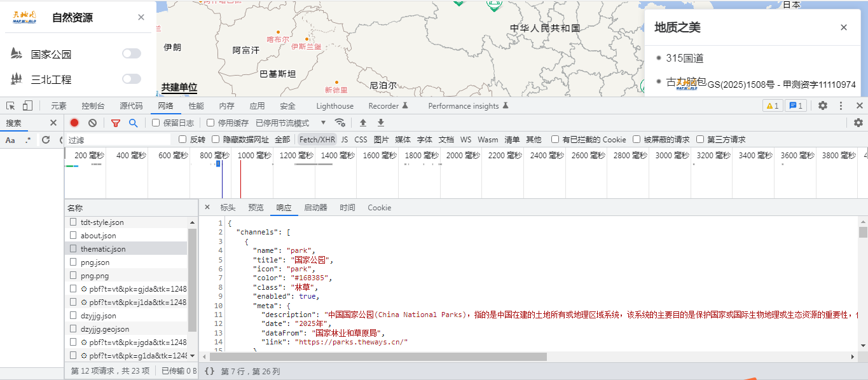Stop recording network log with red button
The image size is (868, 380).
[x=74, y=123]
